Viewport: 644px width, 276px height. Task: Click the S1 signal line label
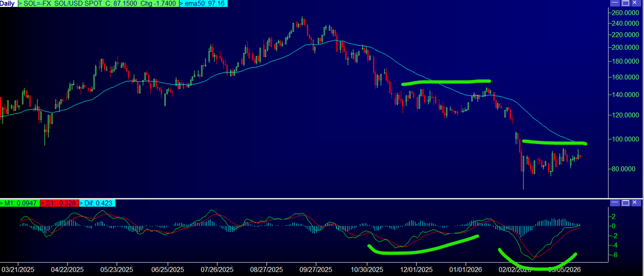(x=60, y=203)
